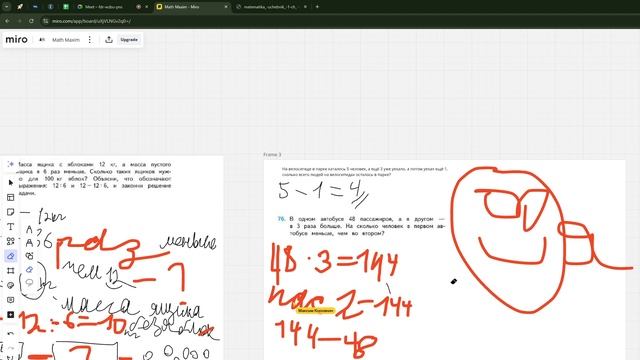The image size is (640, 360).
Task: Click the apple crate problem text block
Action: [94, 179]
